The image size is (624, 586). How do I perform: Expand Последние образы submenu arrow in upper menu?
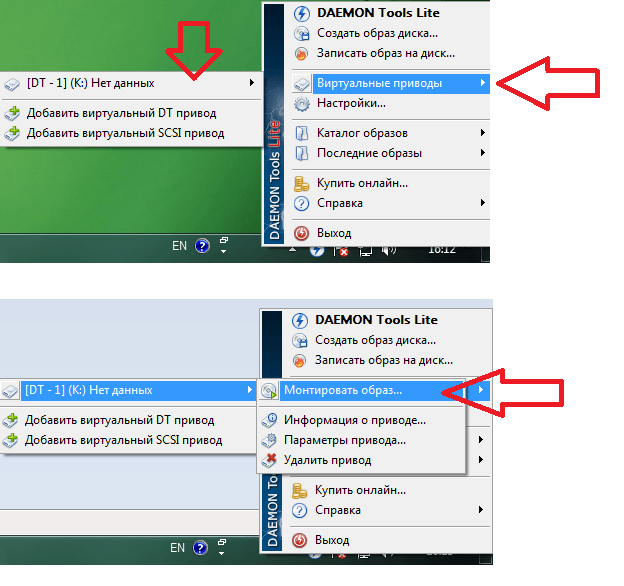point(482,153)
